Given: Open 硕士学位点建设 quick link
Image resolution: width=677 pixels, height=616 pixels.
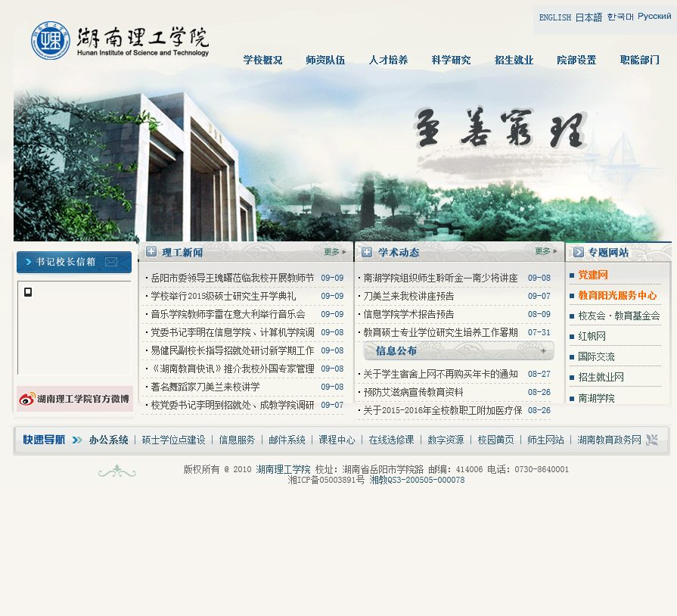Looking at the screenshot, I should pos(173,440).
